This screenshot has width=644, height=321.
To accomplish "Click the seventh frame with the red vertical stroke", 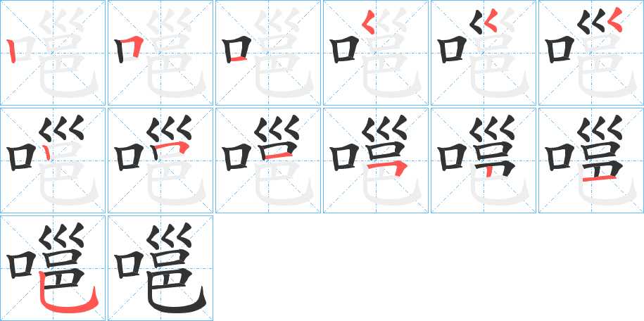I will pos(53,160).
